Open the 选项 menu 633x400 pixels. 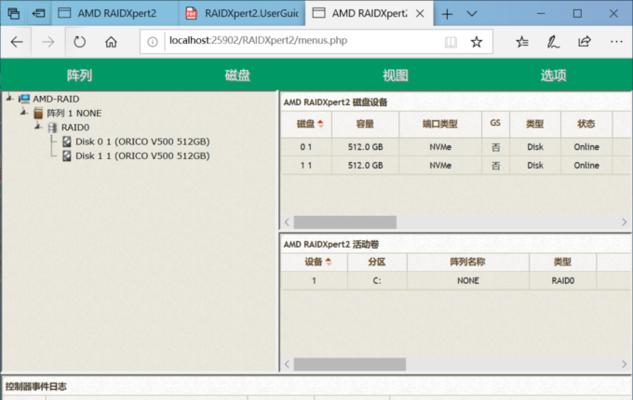pyautogui.click(x=553, y=75)
